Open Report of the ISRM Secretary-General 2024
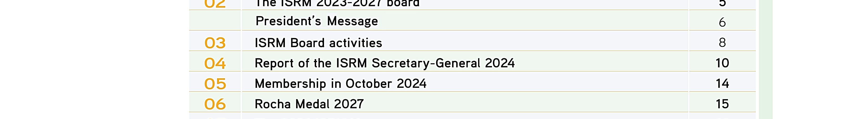 [384, 63]
